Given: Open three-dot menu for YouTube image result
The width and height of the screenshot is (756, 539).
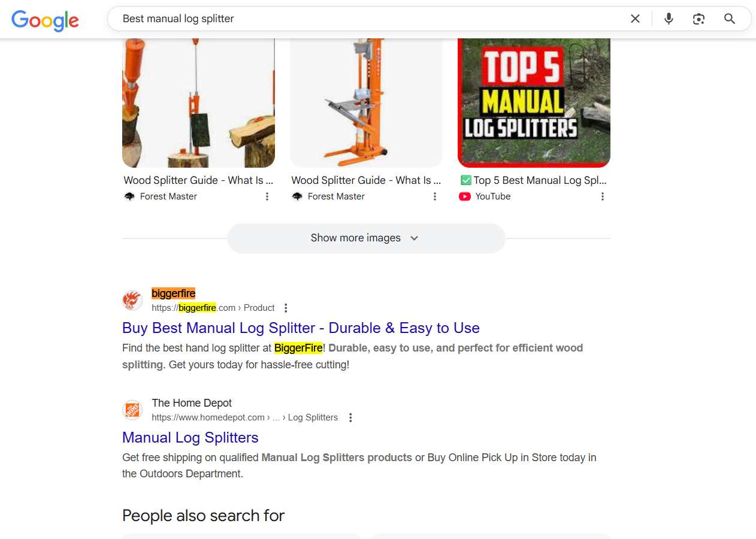Looking at the screenshot, I should (602, 196).
